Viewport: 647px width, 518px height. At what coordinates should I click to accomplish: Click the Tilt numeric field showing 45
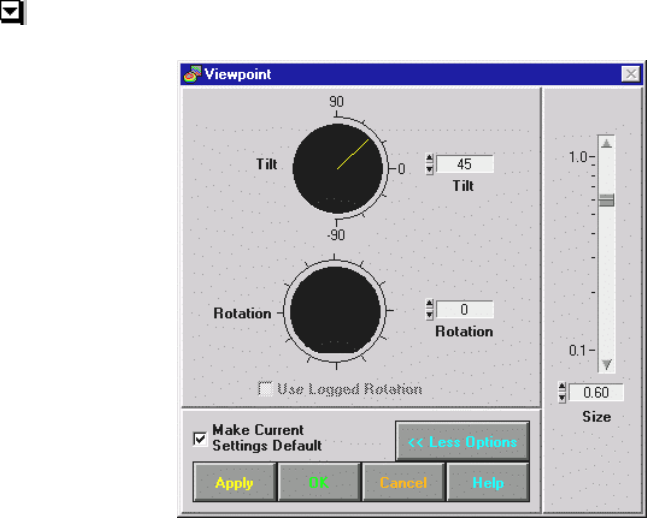pos(465,164)
